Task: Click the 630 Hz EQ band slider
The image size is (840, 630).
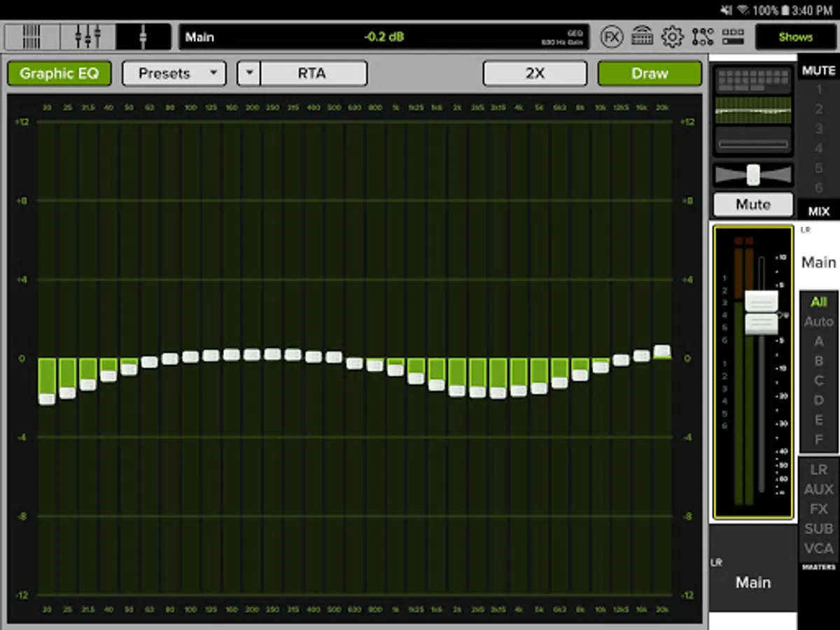Action: (355, 363)
